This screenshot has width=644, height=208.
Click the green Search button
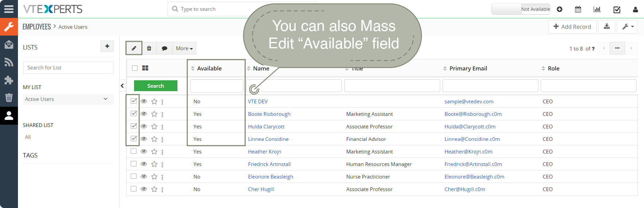click(156, 86)
